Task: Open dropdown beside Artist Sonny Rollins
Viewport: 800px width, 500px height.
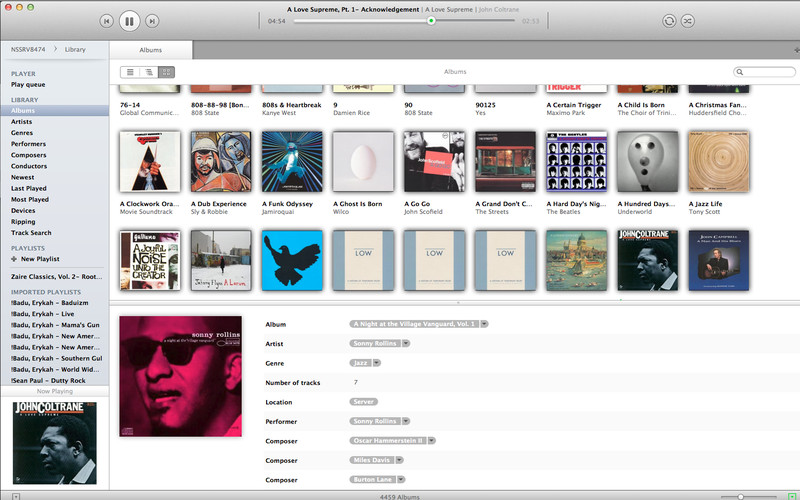Action: 406,343
